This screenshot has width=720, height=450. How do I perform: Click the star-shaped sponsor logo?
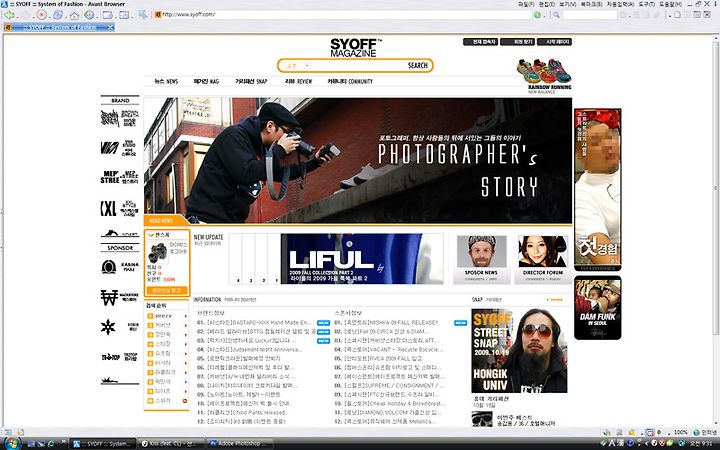tap(119, 327)
